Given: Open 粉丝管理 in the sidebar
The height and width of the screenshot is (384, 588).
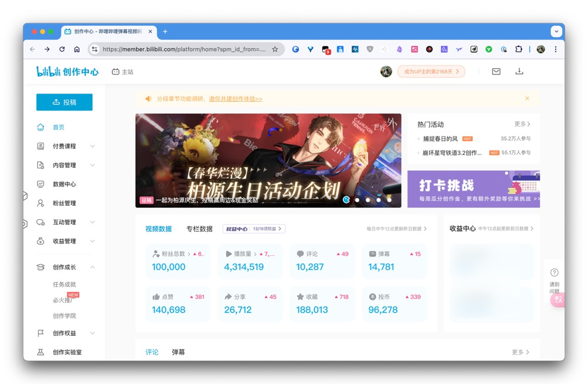Looking at the screenshot, I should click(x=64, y=203).
